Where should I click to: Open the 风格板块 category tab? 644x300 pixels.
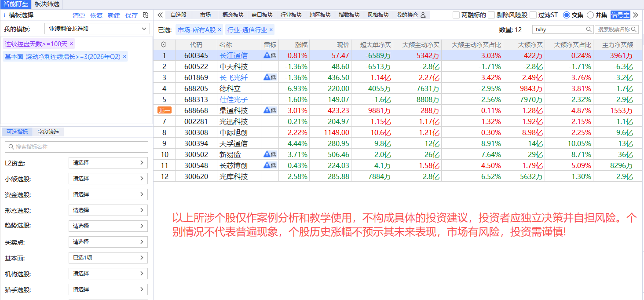pyautogui.click(x=378, y=15)
